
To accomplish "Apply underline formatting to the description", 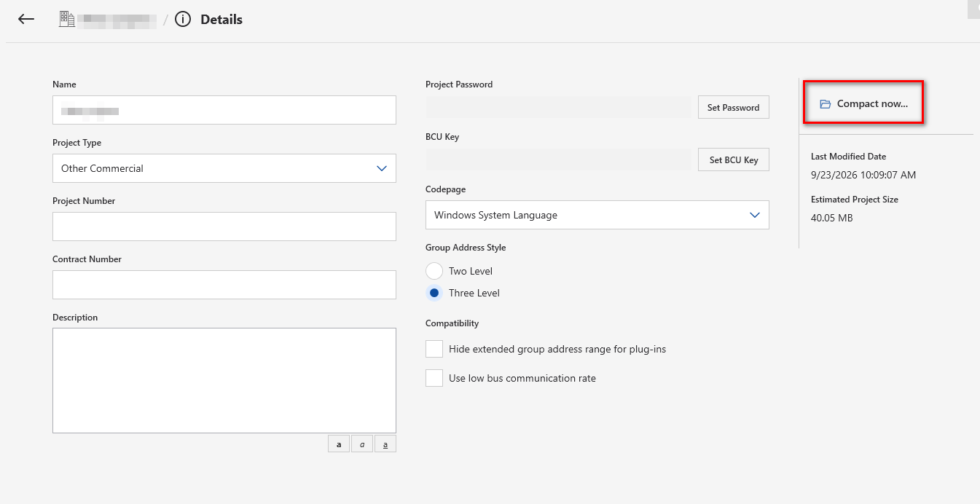I will click(385, 444).
